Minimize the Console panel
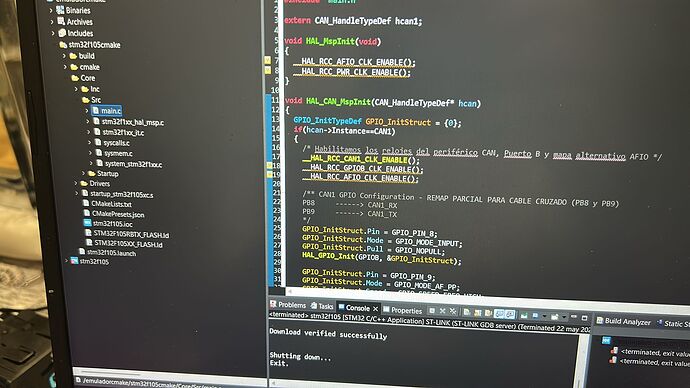The width and height of the screenshot is (690, 388). pos(574,317)
